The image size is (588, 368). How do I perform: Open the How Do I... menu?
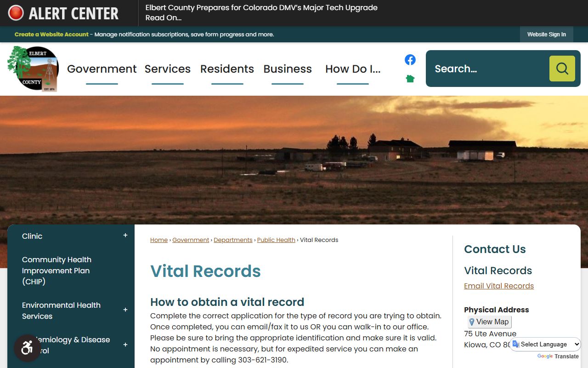353,69
